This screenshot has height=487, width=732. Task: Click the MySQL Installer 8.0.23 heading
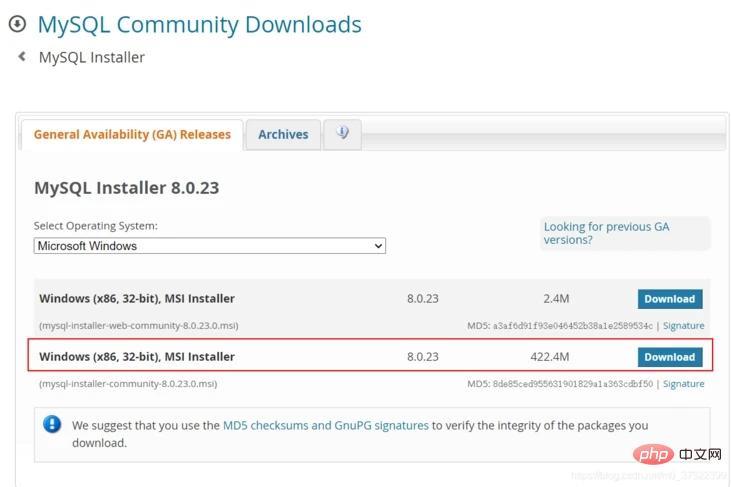click(x=127, y=188)
